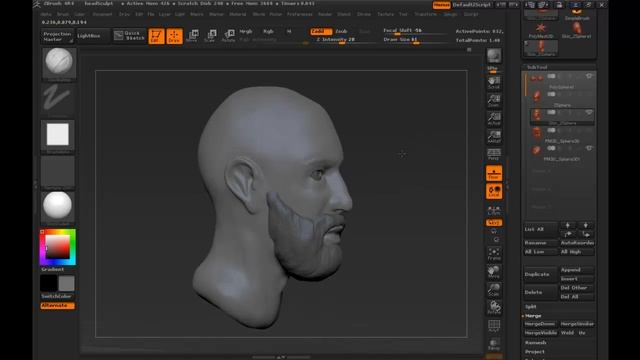Select the Edit mode button
Image resolution: width=640 pixels, height=360 pixels.
click(x=156, y=36)
